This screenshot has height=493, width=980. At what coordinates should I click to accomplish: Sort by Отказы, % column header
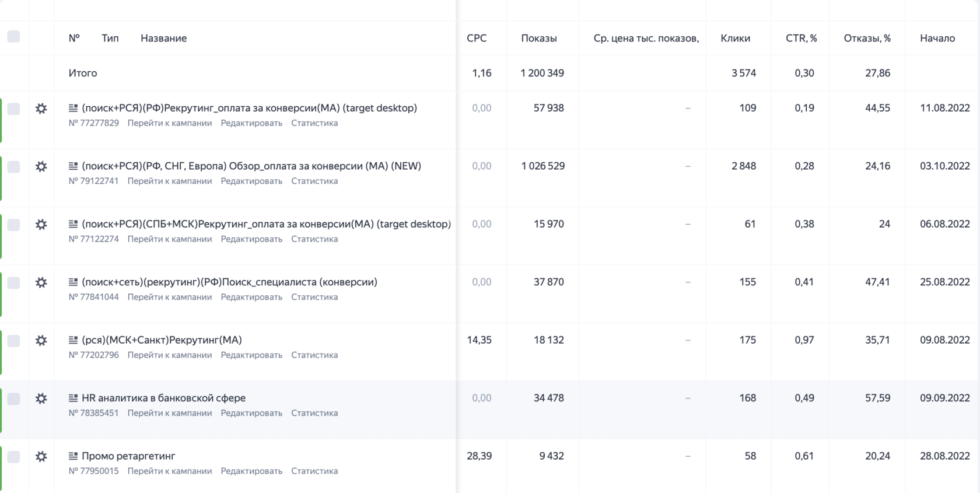click(867, 39)
